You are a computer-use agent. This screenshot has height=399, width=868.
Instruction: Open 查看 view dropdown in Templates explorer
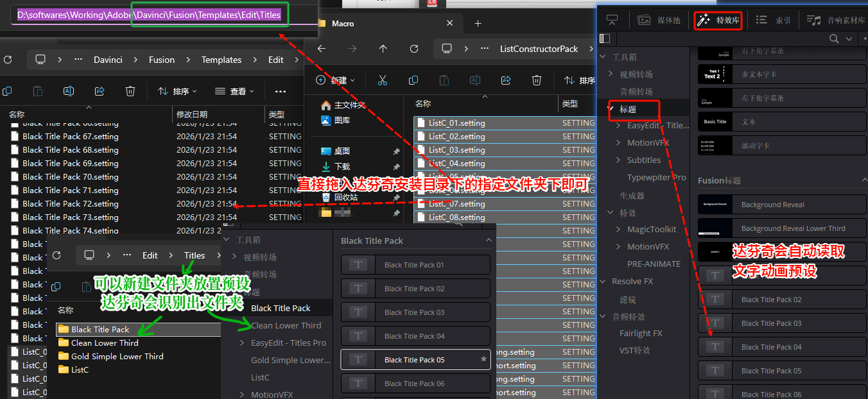point(235,91)
